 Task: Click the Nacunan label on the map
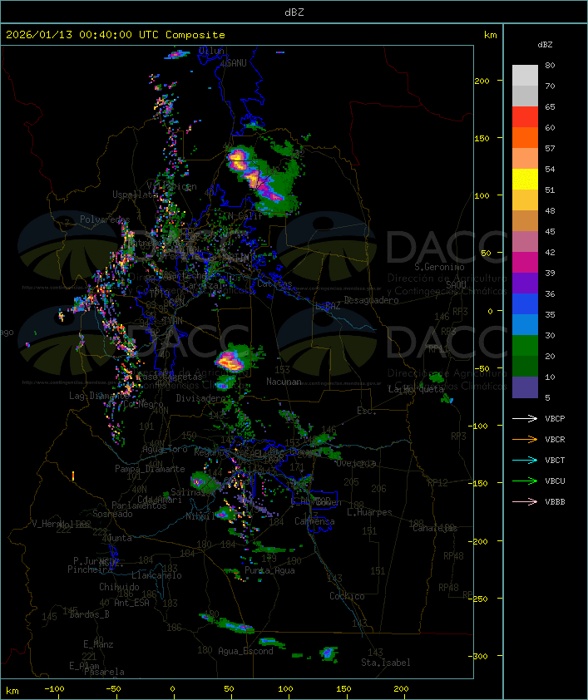point(284,382)
